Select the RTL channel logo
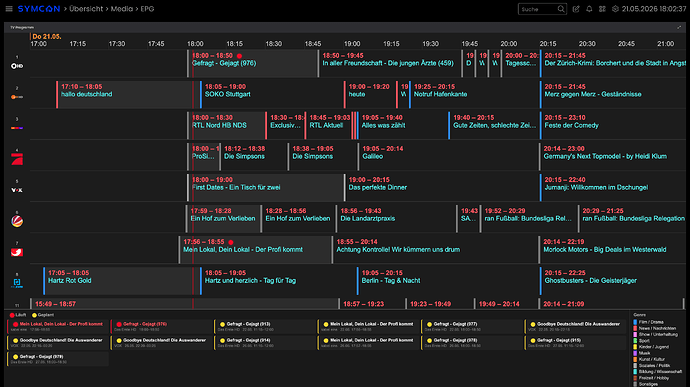 click(17, 128)
